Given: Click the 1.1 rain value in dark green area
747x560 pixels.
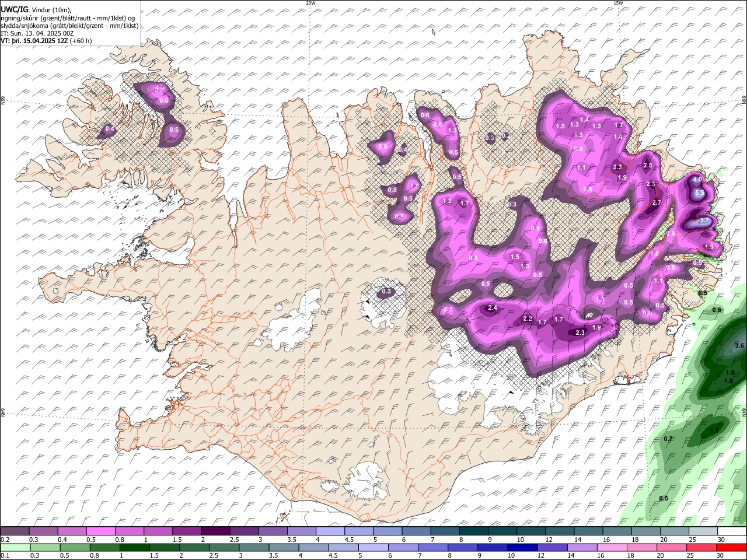Looking at the screenshot, I should [714, 431].
